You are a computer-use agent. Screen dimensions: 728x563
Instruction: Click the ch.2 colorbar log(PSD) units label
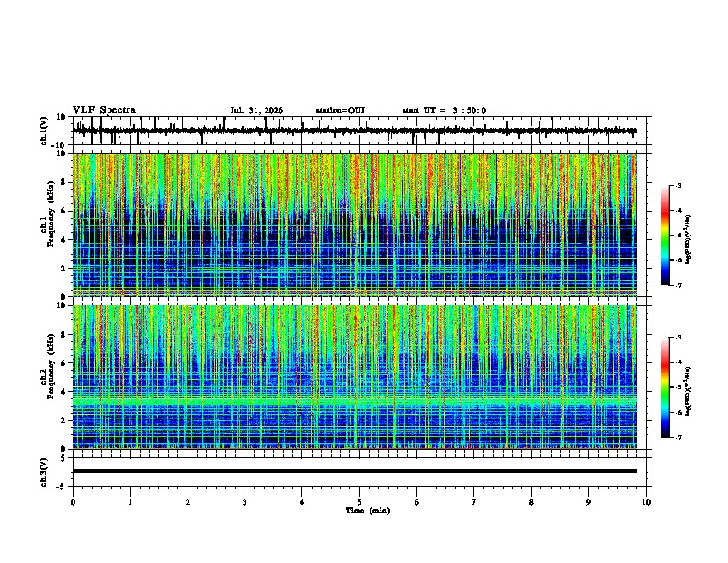(x=688, y=391)
